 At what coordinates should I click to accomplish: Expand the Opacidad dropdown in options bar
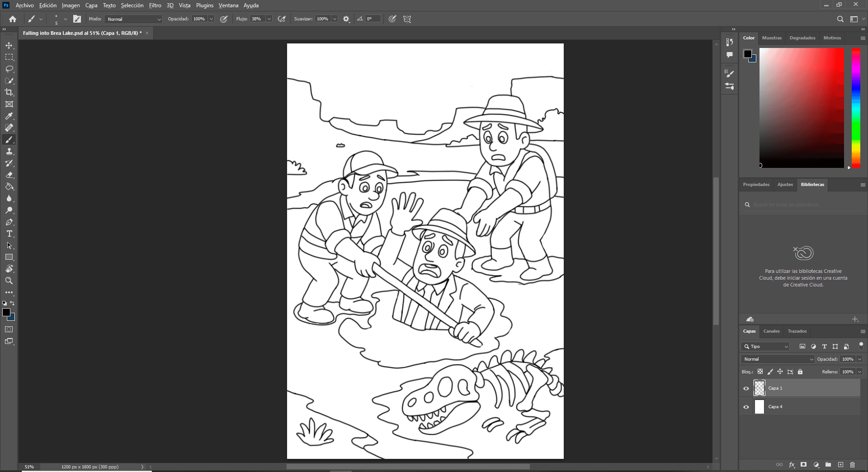pos(211,19)
